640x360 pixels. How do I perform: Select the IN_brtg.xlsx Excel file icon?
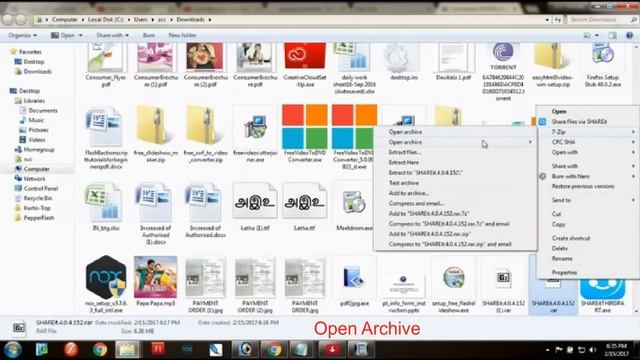pyautogui.click(x=104, y=202)
